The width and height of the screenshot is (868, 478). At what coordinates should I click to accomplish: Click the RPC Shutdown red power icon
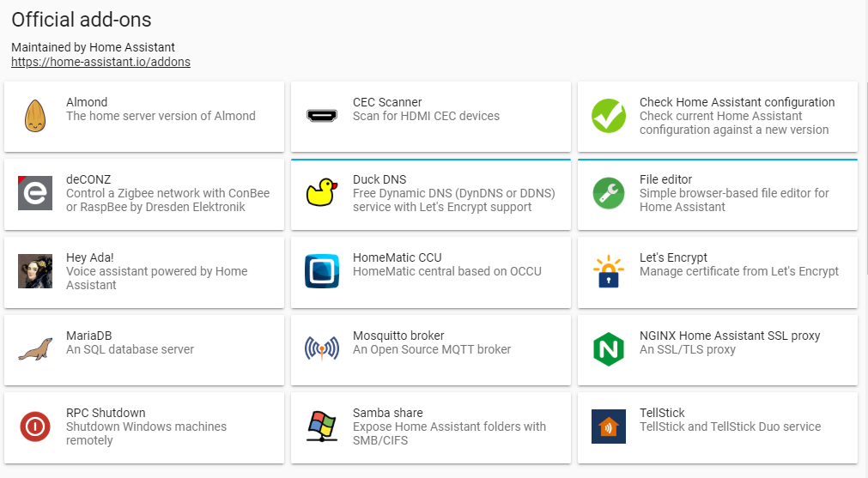click(35, 427)
